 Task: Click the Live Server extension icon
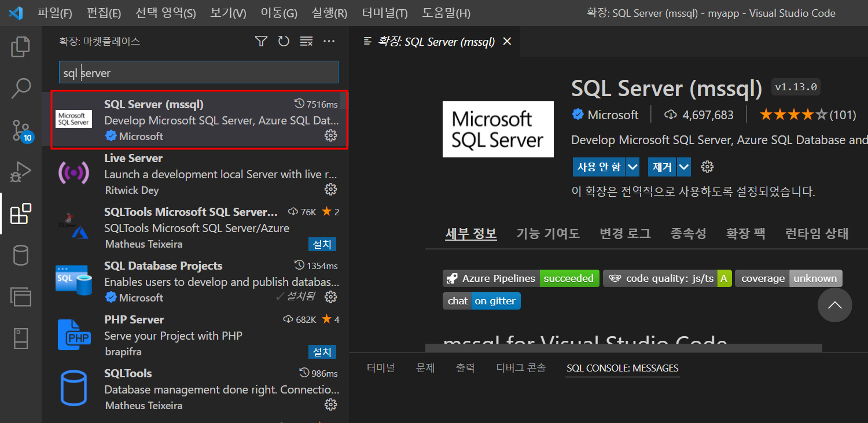74,172
